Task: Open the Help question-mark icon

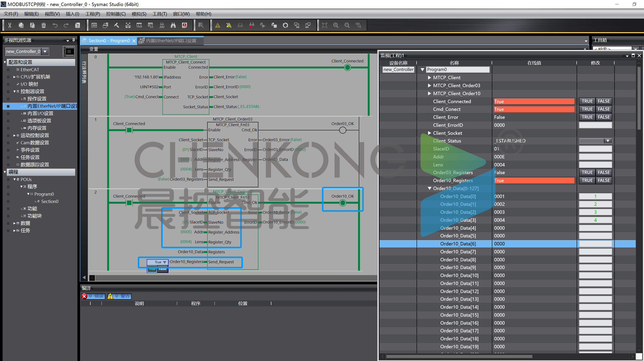Action: pyautogui.click(x=77, y=25)
